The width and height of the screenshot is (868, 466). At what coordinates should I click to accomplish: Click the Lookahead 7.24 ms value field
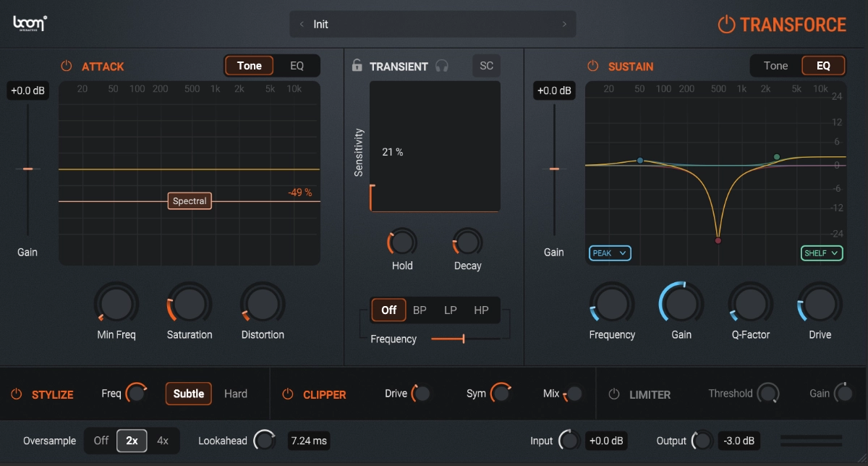309,441
